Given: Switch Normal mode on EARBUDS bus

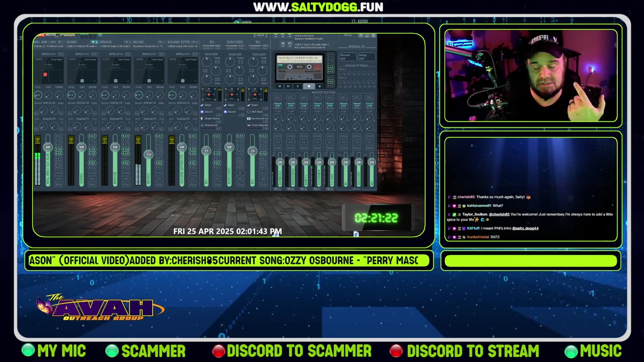Looking at the screenshot, I should click(278, 105).
